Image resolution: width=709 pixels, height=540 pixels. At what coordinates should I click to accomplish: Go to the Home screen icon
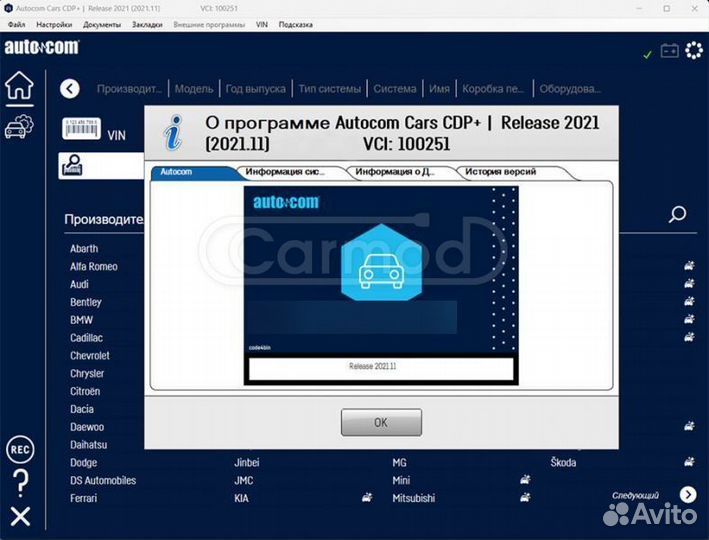coord(19,85)
